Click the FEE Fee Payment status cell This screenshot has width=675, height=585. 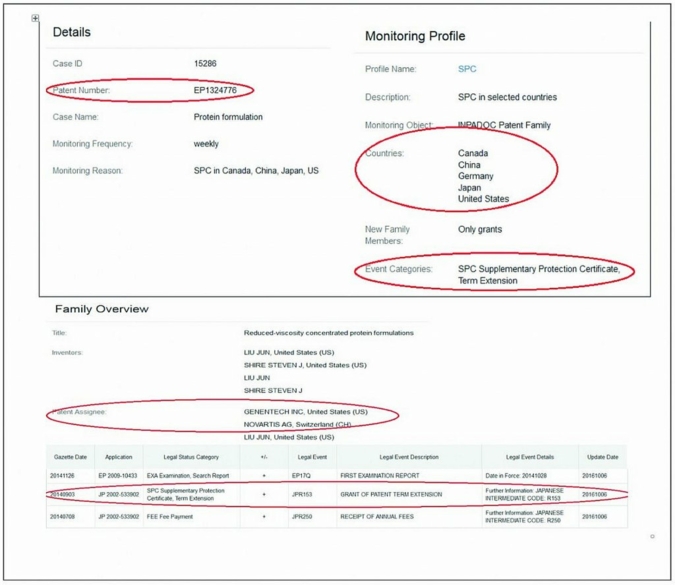pyautogui.click(x=176, y=517)
